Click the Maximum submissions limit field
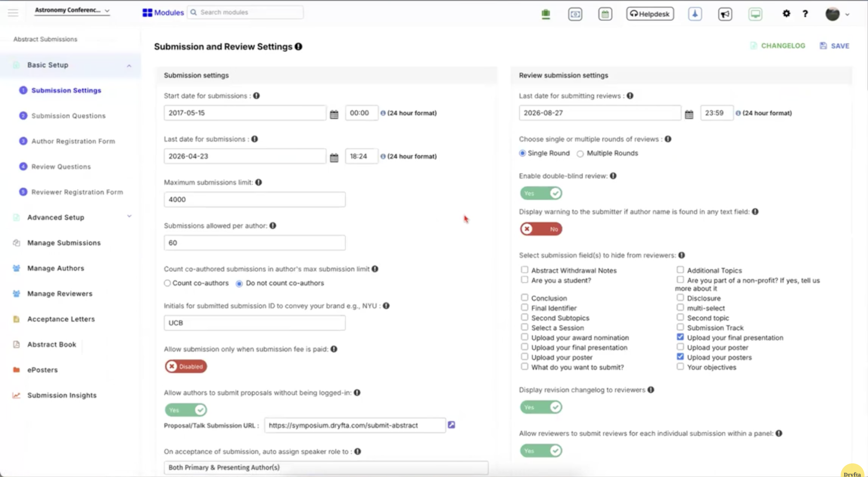Image resolution: width=868 pixels, height=477 pixels. point(255,200)
